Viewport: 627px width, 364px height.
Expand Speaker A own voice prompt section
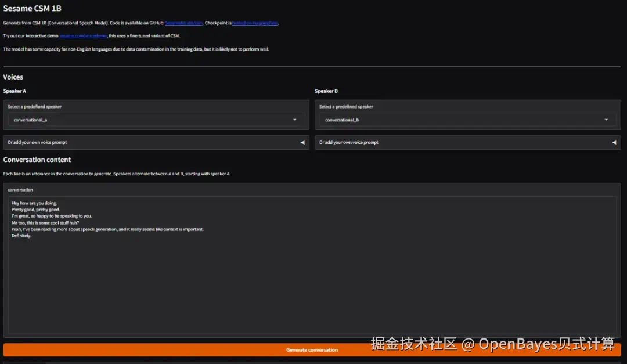pos(156,142)
